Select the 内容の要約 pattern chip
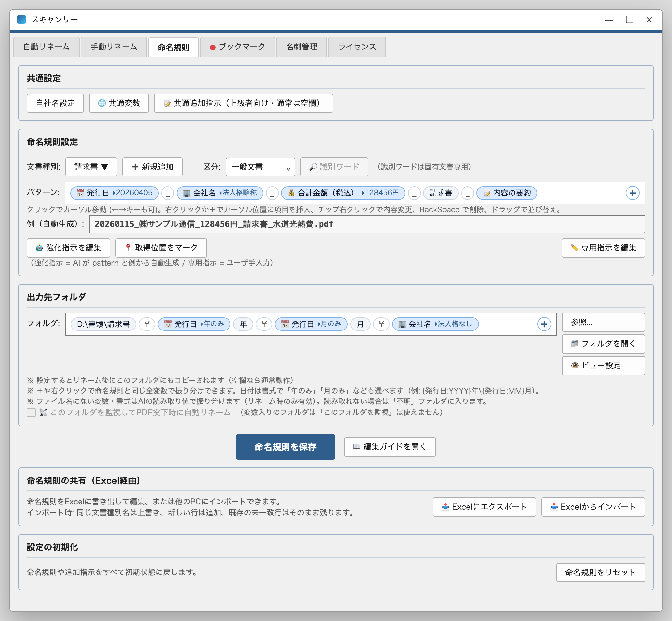The height and width of the screenshot is (621, 672). point(507,193)
